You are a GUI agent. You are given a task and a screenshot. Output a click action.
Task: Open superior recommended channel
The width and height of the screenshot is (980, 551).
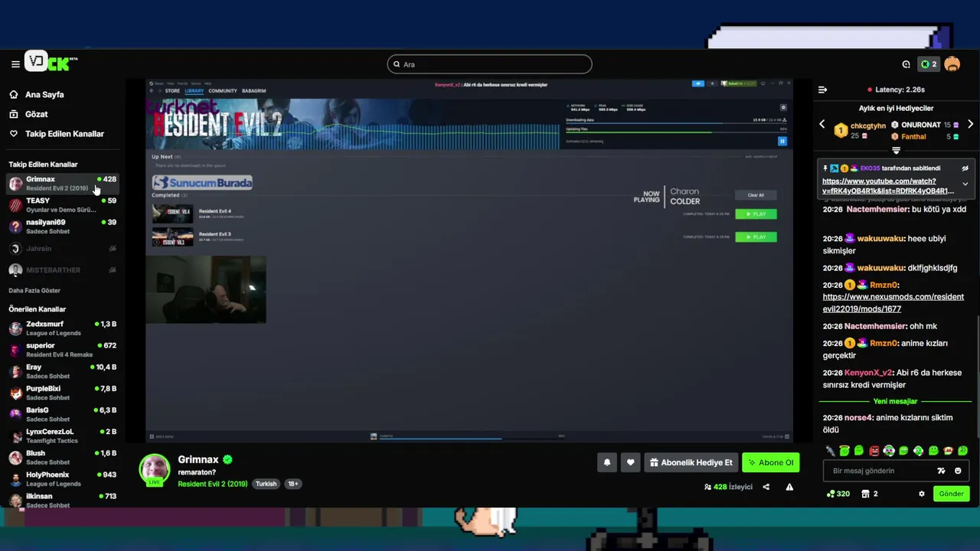tap(63, 350)
